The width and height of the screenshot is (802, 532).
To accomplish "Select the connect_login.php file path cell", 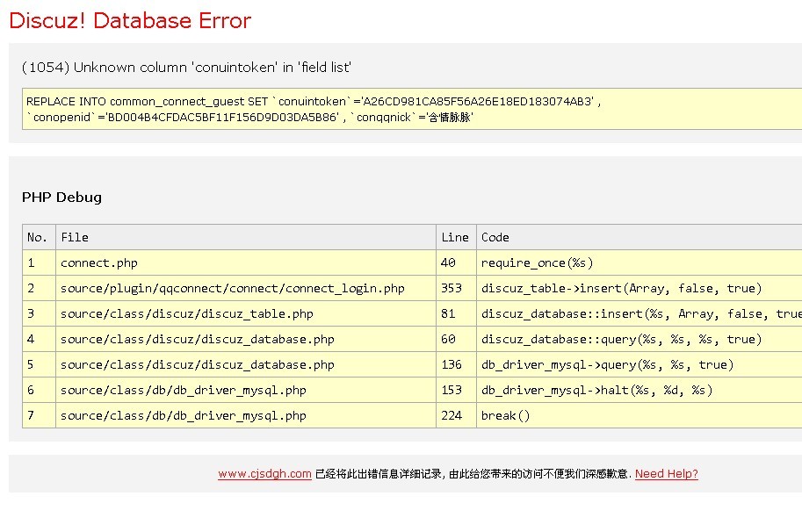I will coord(245,288).
